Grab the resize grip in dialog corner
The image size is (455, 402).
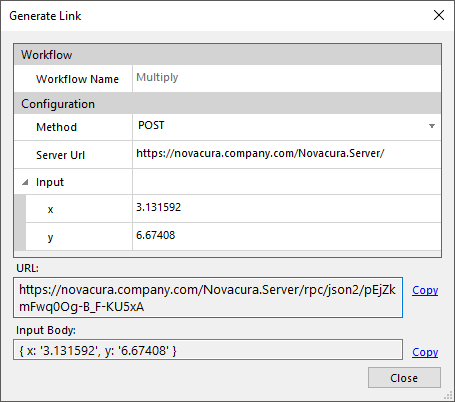(449, 396)
